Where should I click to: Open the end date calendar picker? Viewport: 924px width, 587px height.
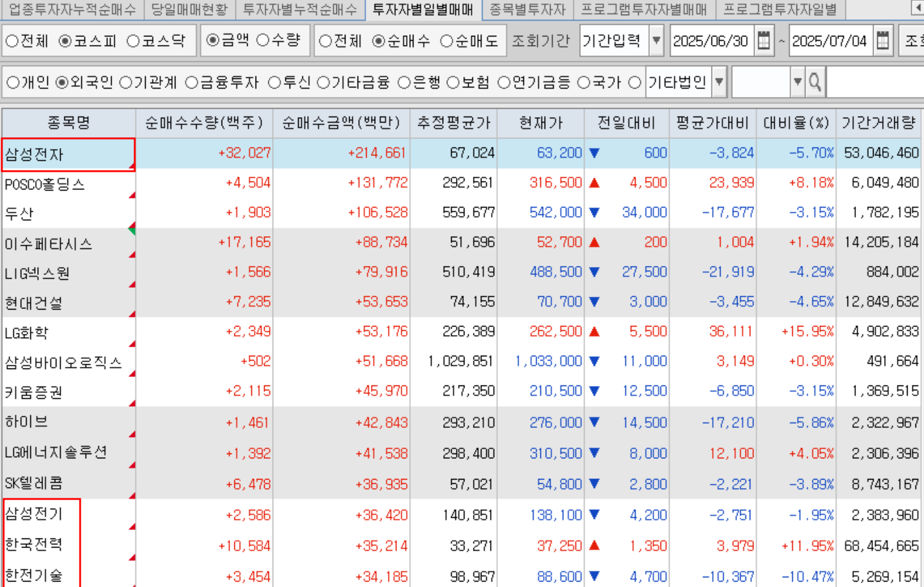coord(883,41)
